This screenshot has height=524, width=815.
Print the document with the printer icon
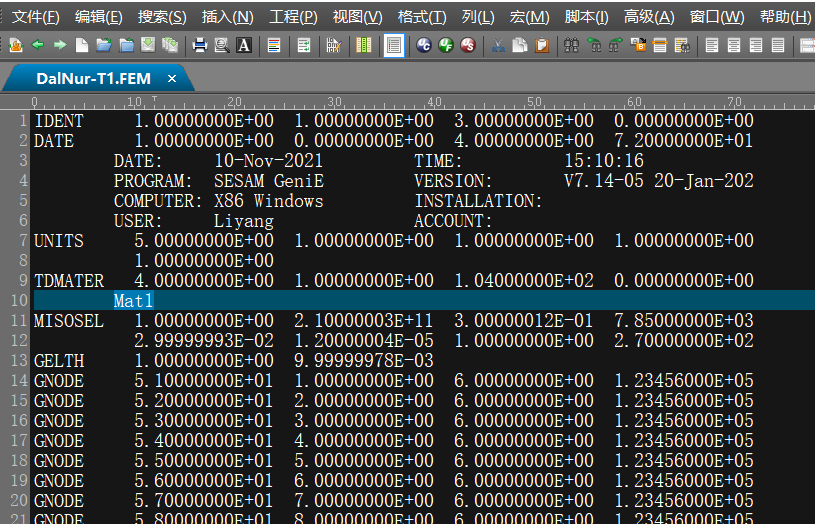tap(200, 46)
